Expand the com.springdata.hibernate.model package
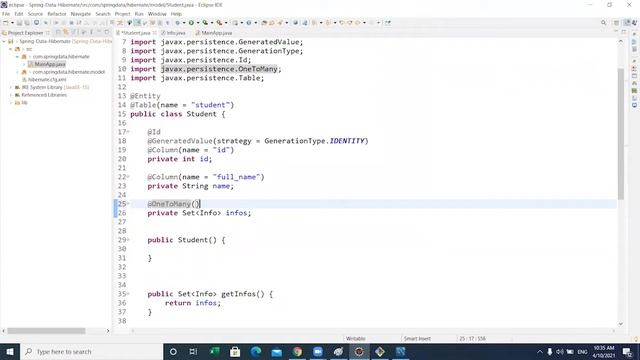Image resolution: width=640 pixels, height=360 pixels. 17,72
